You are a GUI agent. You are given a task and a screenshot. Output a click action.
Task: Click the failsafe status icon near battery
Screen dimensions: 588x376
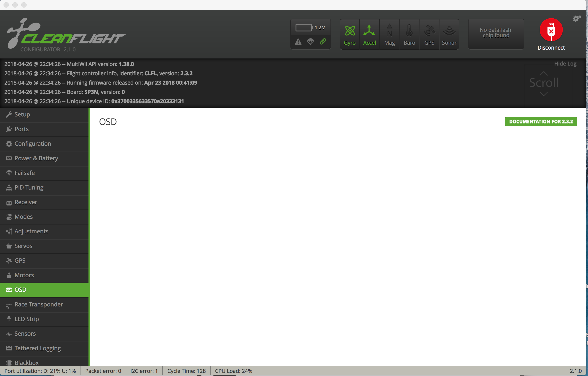point(311,42)
